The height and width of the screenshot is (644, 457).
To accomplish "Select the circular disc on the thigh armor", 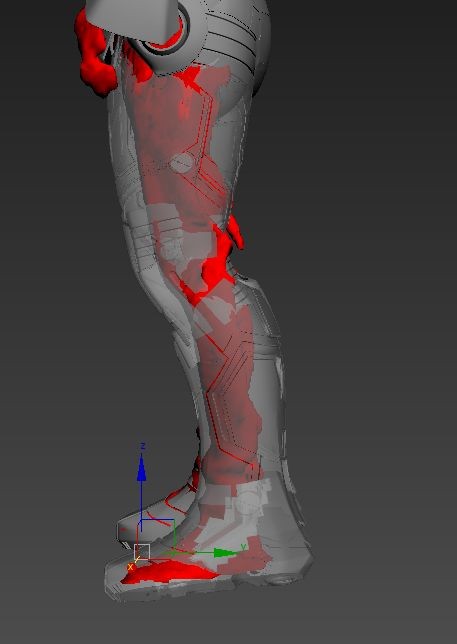I will click(x=181, y=163).
